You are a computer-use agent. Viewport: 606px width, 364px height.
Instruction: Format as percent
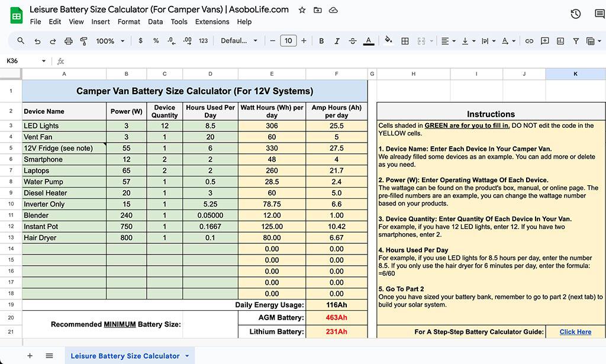point(156,41)
